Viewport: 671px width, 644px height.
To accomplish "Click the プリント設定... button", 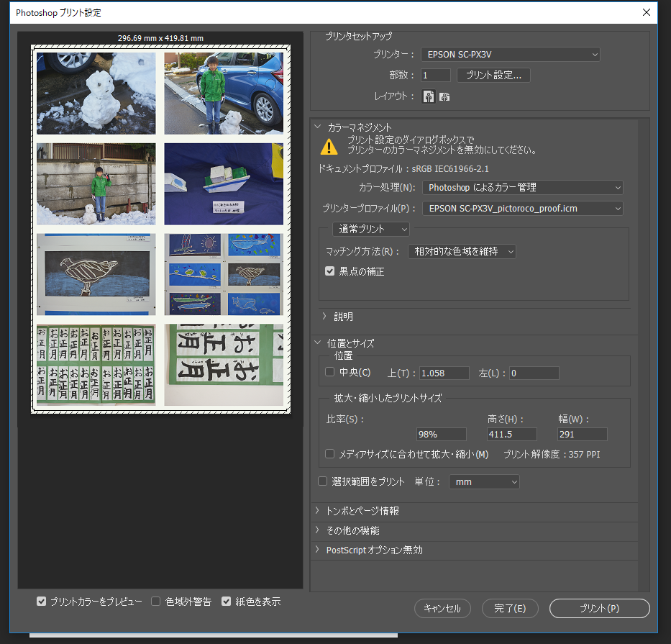I will [493, 75].
